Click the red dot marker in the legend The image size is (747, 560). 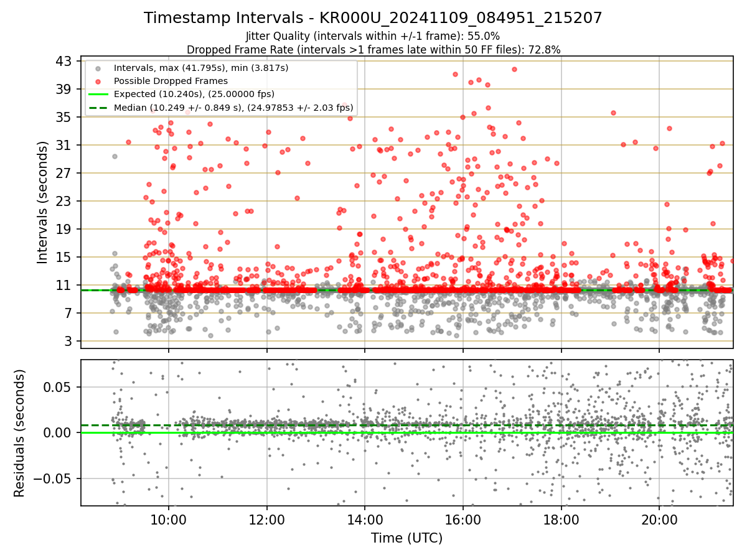point(98,81)
